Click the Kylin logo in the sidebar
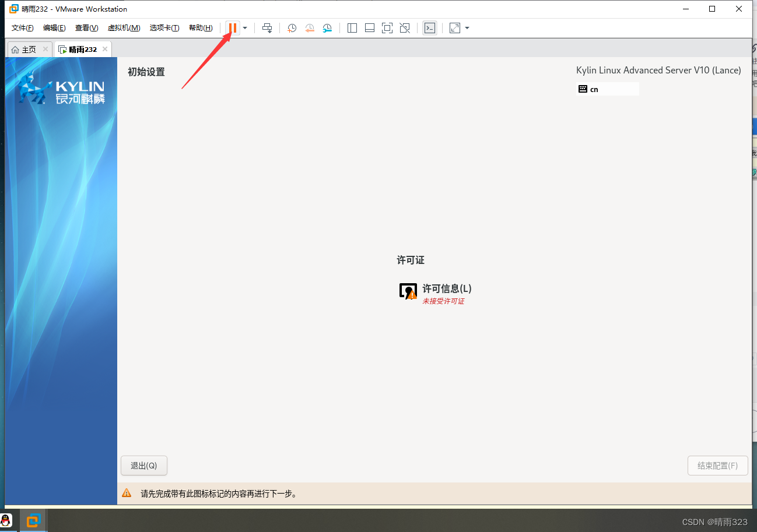The image size is (757, 532). point(62,89)
